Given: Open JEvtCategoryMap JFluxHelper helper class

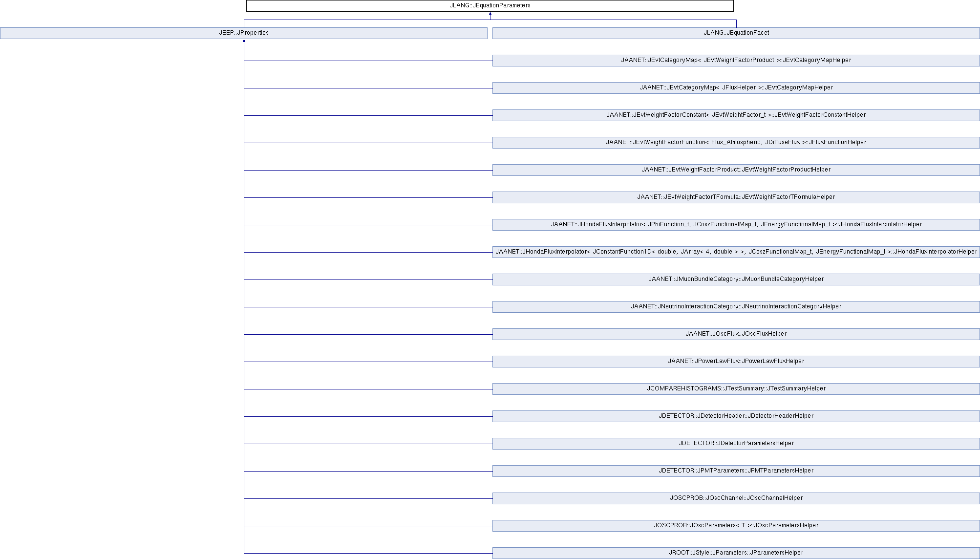Looking at the screenshot, I should click(736, 87).
